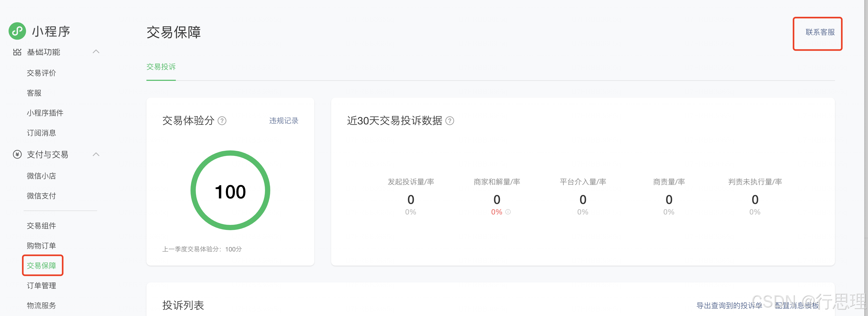Open 交易评价 in the sidebar
The height and width of the screenshot is (316, 868).
tap(41, 73)
